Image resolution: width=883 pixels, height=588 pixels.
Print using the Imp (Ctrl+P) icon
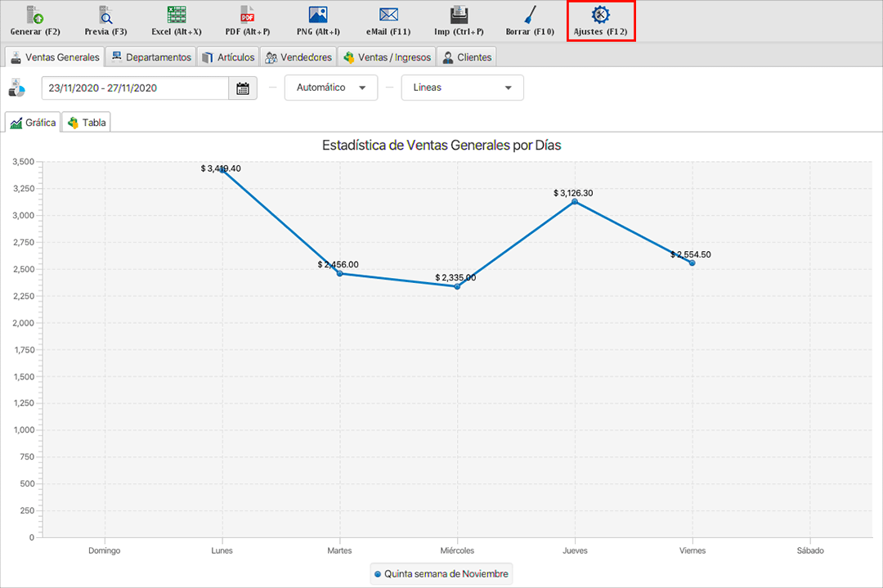click(x=459, y=20)
